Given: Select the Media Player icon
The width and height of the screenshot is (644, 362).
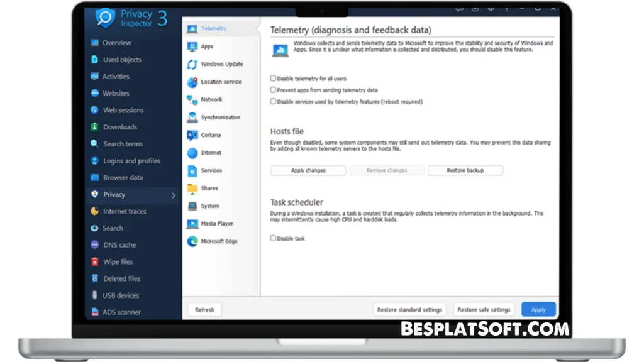Looking at the screenshot, I should 192,223.
